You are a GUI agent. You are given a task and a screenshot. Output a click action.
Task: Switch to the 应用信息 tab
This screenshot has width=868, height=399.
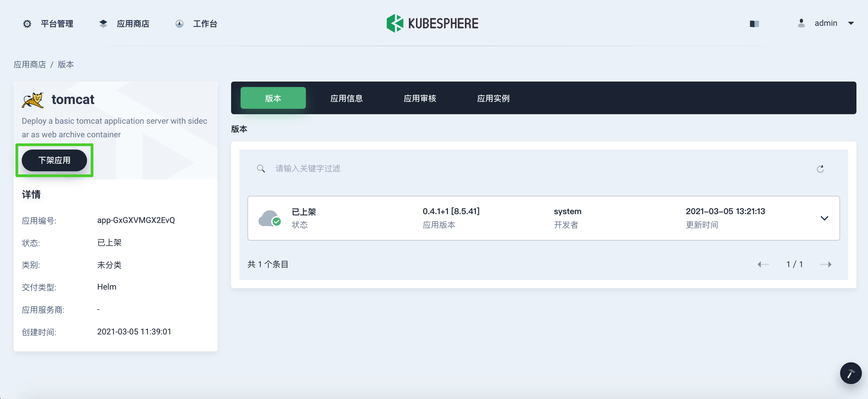tap(347, 98)
